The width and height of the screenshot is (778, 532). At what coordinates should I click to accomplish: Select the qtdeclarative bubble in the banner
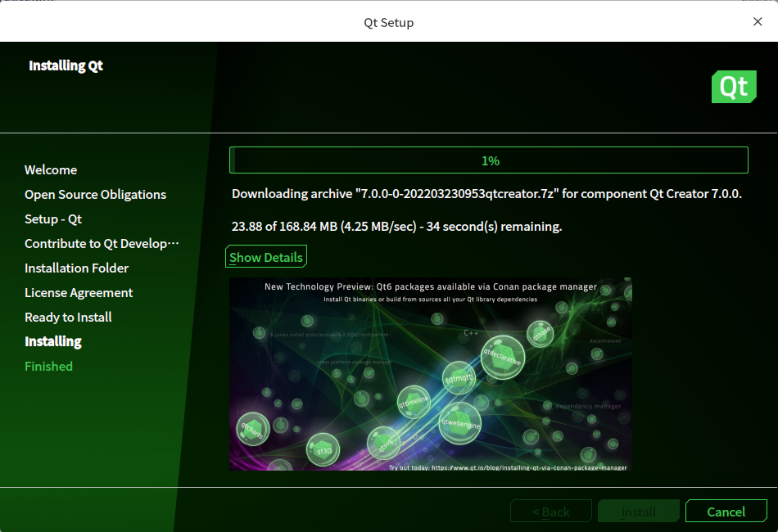pyautogui.click(x=502, y=358)
